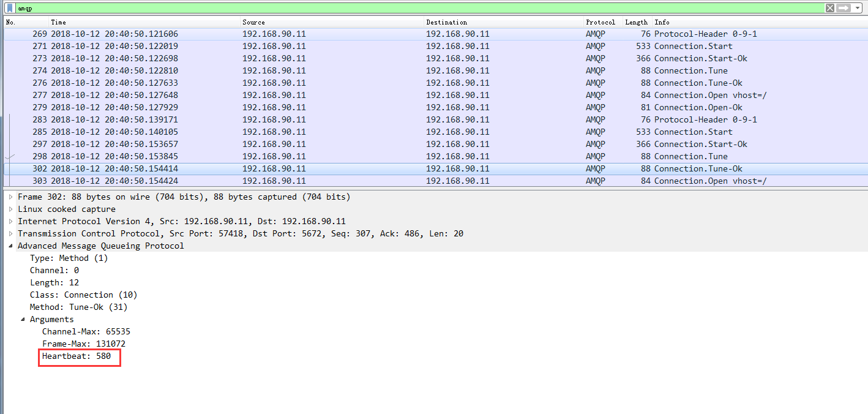Select packet 277 Connection.Open vhost=/
Viewport: 868px width, 414px height.
(x=435, y=95)
